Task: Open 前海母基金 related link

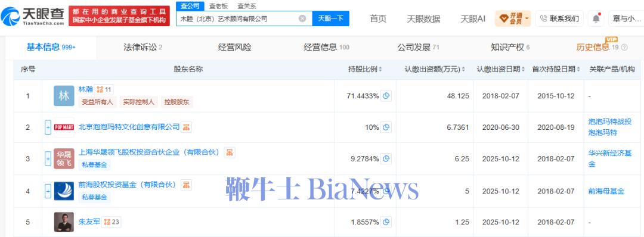Action: pyautogui.click(x=606, y=191)
